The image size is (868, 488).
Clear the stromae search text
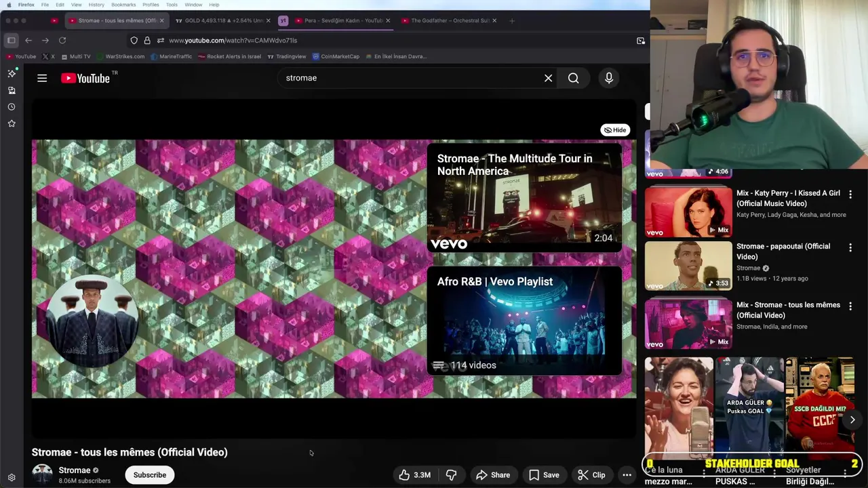pos(548,78)
